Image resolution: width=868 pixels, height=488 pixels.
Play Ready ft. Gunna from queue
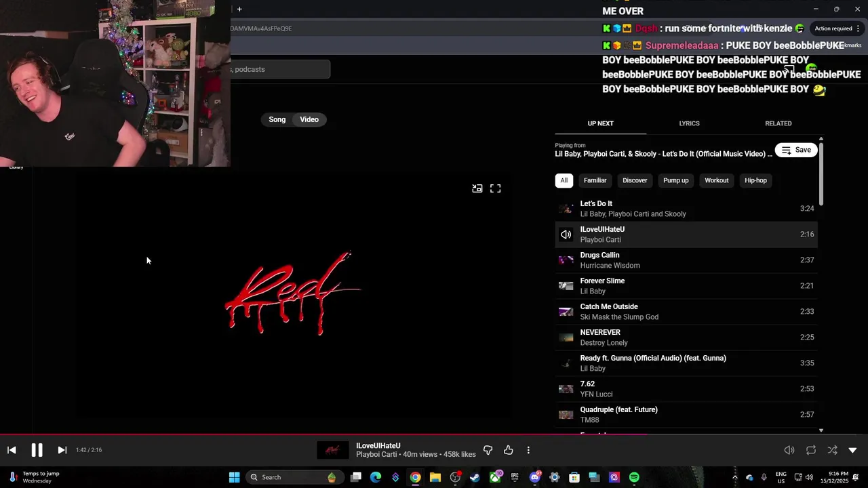click(x=686, y=363)
